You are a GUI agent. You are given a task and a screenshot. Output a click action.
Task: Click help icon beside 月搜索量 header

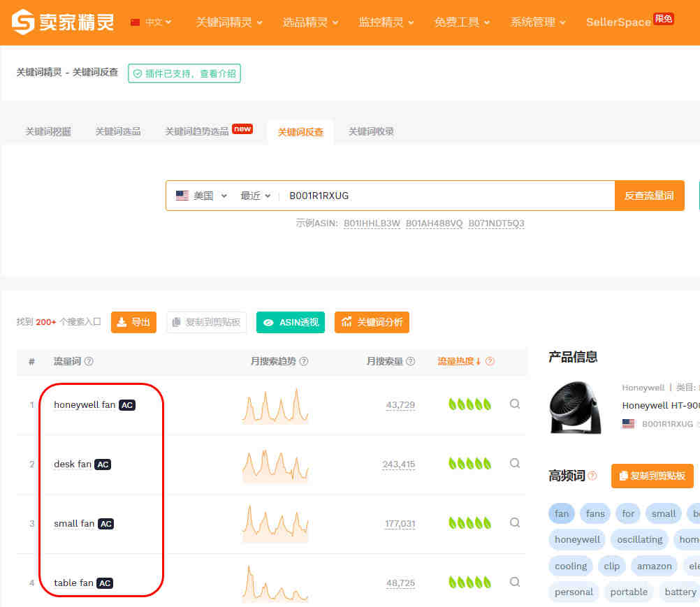[411, 361]
